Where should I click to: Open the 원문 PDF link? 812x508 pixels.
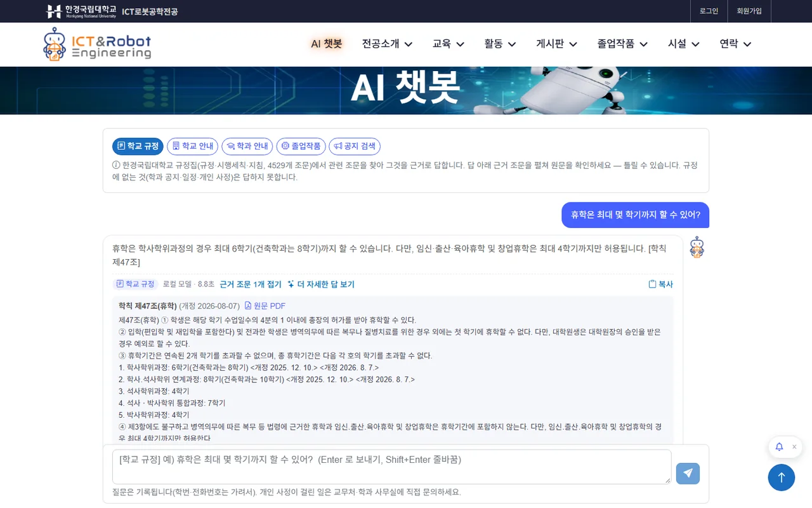pos(265,306)
